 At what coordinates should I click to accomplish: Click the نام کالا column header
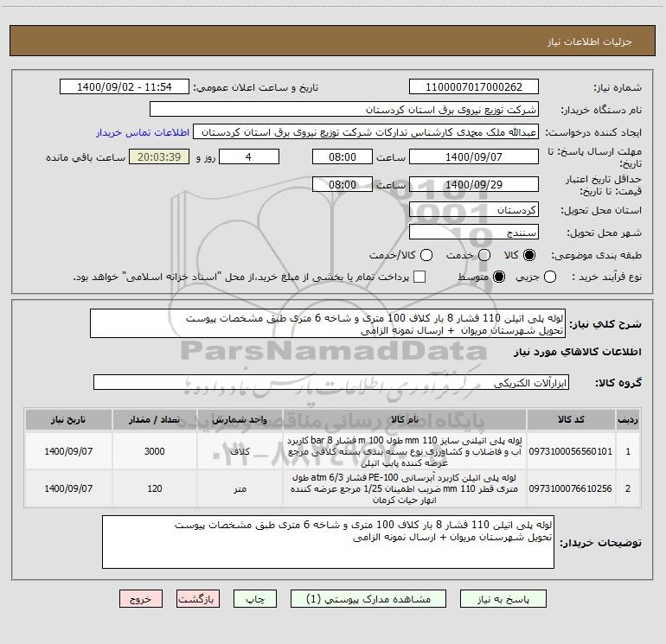tap(405, 420)
